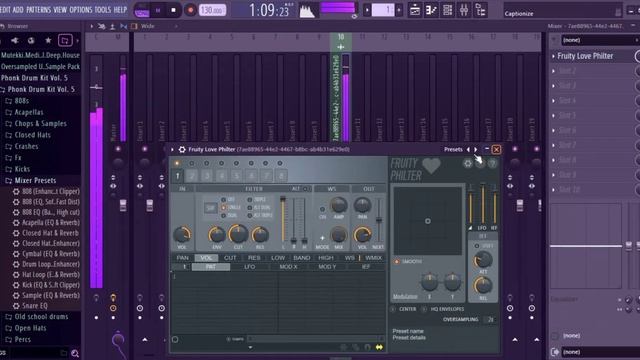Select the OFF filter type radio

pos(223,200)
